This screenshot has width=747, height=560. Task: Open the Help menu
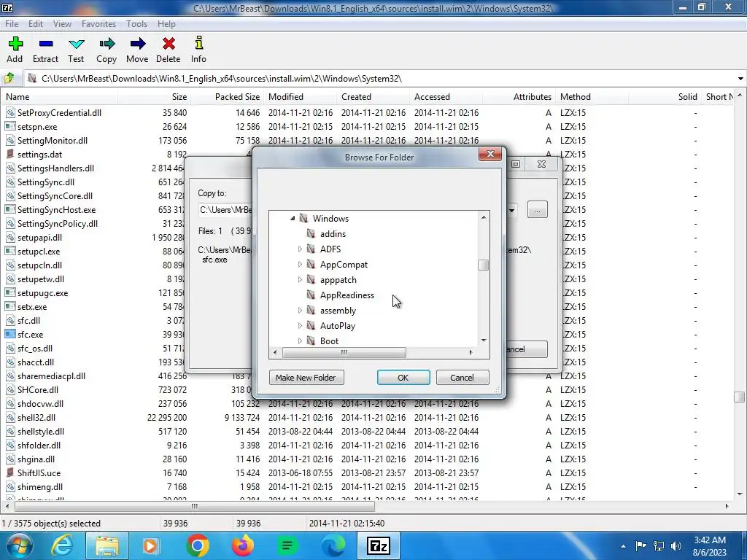click(166, 24)
